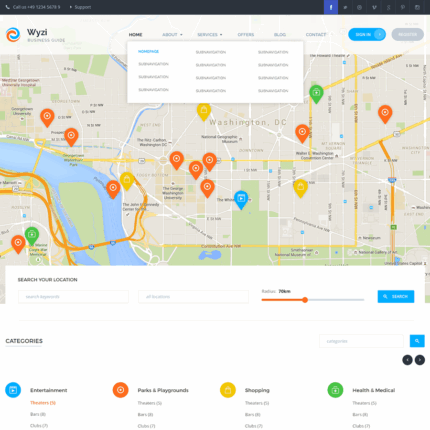Adjust the Radius slider handle
The image size is (430, 430).
tap(305, 300)
